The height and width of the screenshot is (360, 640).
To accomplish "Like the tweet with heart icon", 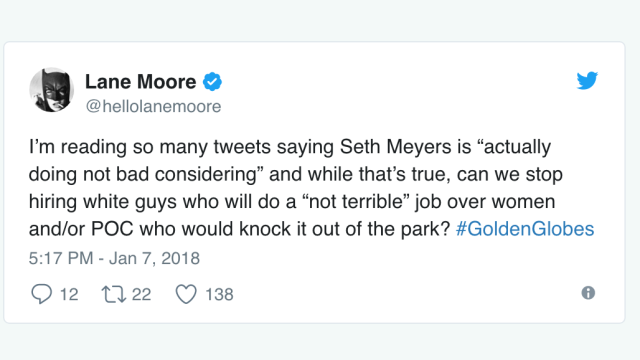I will point(186,294).
